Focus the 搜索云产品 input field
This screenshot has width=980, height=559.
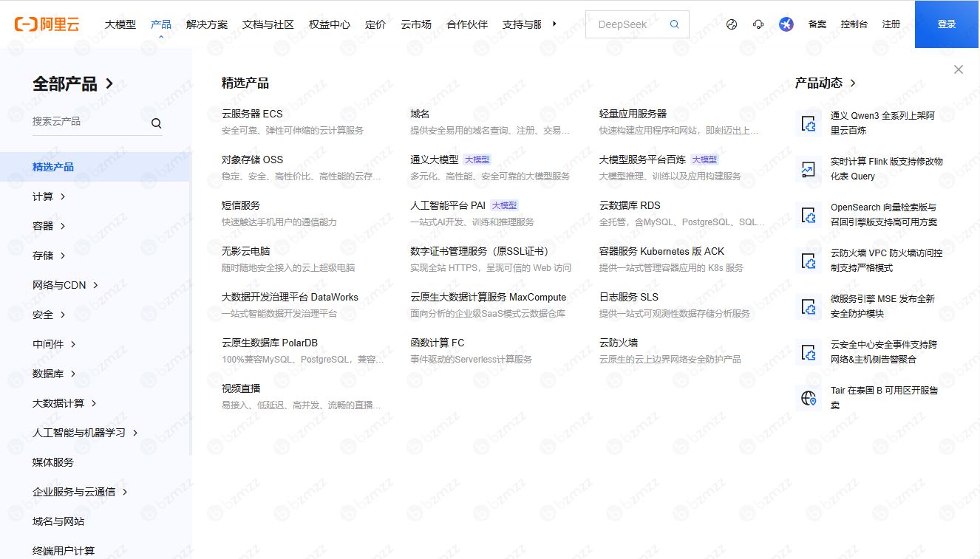tap(89, 122)
